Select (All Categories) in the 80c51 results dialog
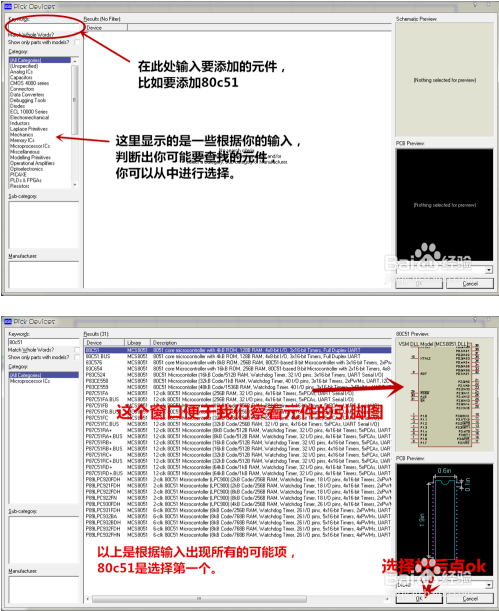This screenshot has height=611, width=499. (x=44, y=375)
